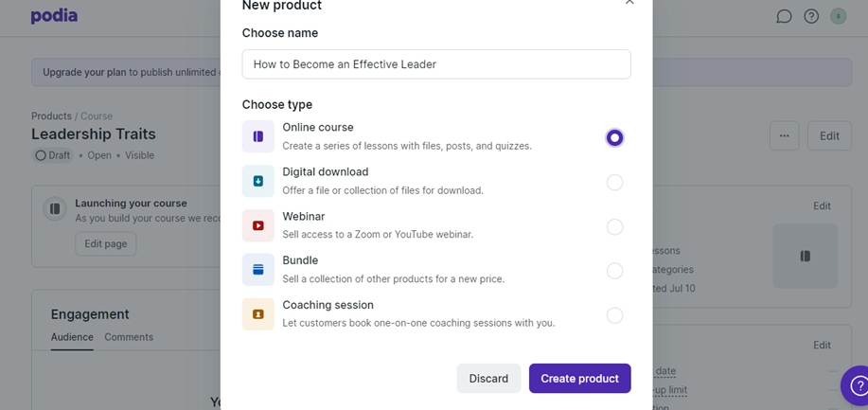
Task: Click the Digital download icon
Action: click(258, 181)
